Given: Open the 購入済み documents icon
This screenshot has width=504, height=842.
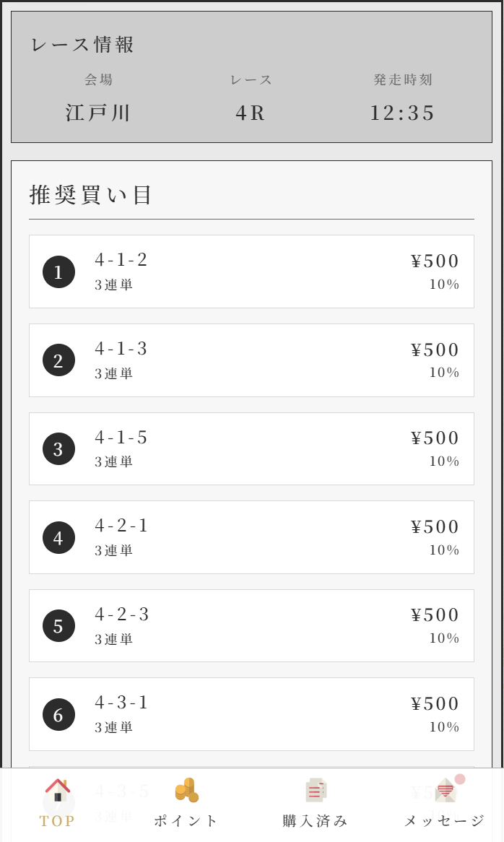Looking at the screenshot, I should click(x=316, y=790).
